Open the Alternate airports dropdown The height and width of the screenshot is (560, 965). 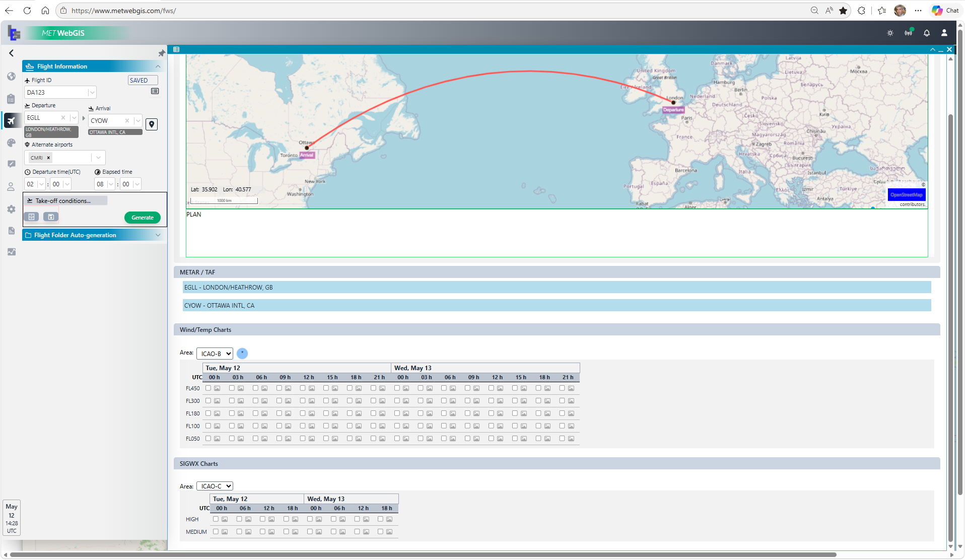98,158
